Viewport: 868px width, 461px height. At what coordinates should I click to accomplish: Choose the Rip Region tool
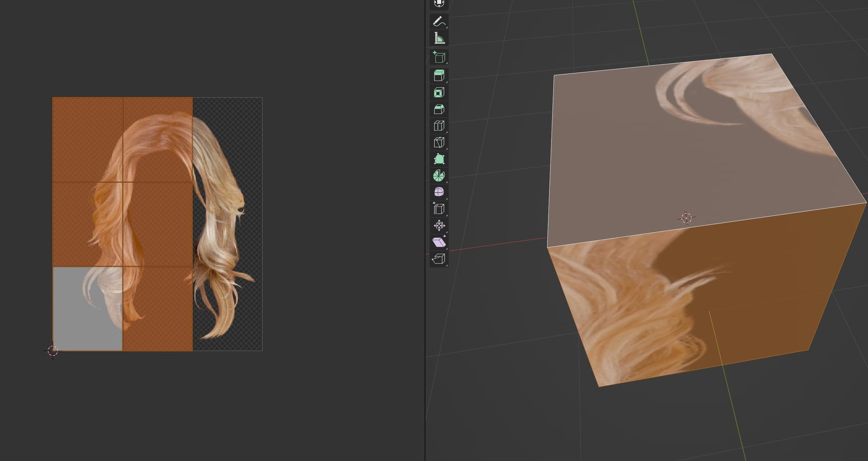(x=439, y=259)
